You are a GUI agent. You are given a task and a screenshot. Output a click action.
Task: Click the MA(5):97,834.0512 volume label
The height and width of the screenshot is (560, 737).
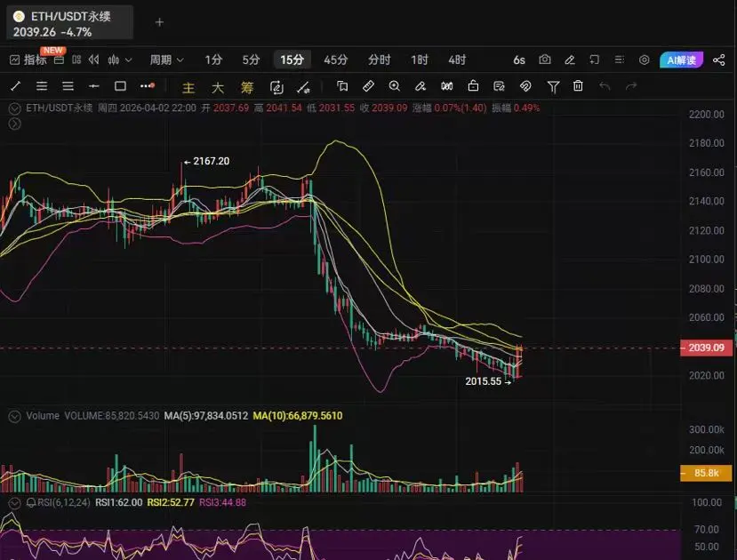[206, 416]
